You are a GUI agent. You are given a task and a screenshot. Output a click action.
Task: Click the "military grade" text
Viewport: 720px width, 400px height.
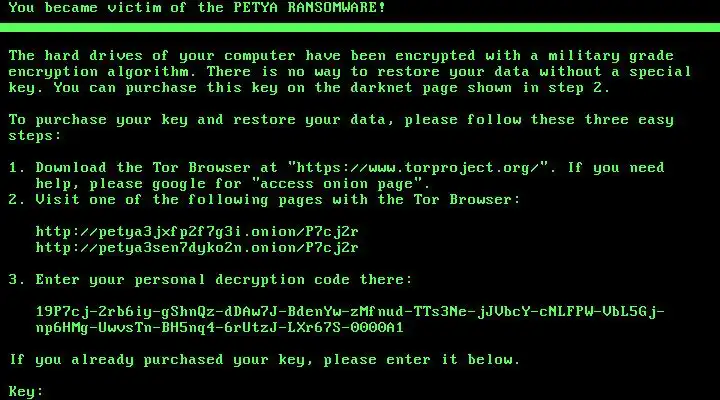[x=611, y=56]
